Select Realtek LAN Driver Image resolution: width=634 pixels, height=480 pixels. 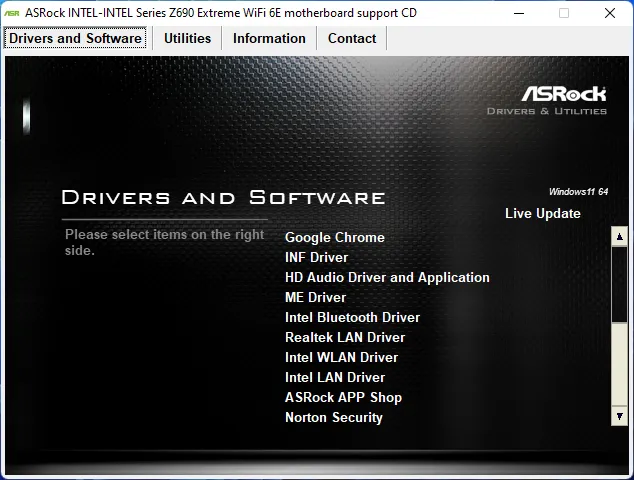click(345, 337)
